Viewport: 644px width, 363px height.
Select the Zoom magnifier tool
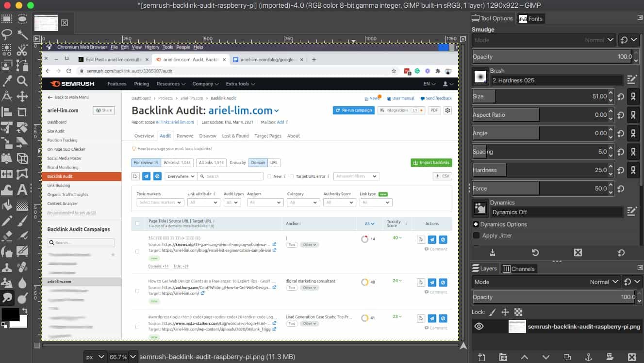click(x=22, y=80)
